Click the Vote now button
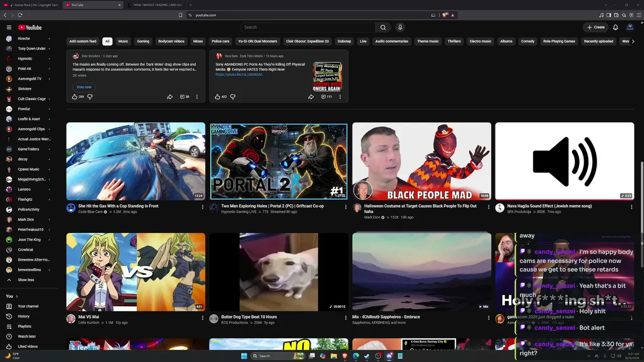This screenshot has width=644, height=362. (x=84, y=87)
